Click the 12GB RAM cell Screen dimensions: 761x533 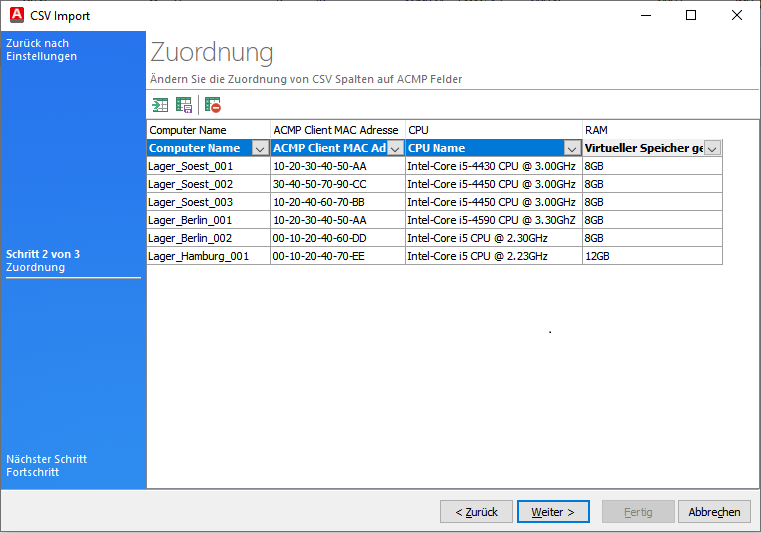[597, 256]
